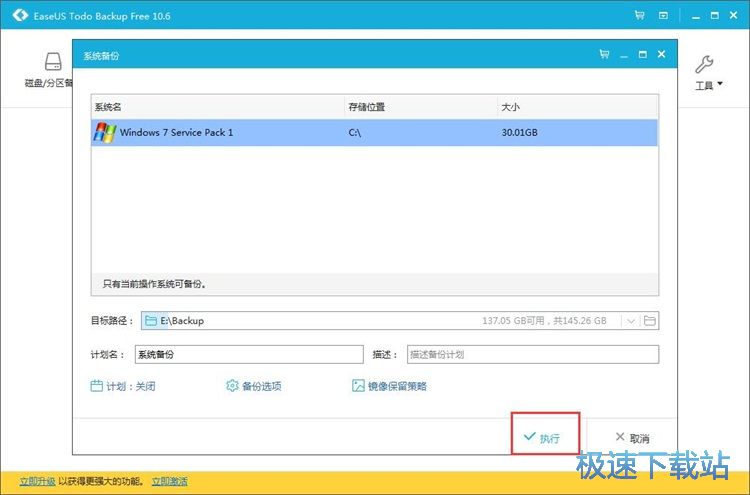Click the Windows flag icon in list

coord(105,132)
